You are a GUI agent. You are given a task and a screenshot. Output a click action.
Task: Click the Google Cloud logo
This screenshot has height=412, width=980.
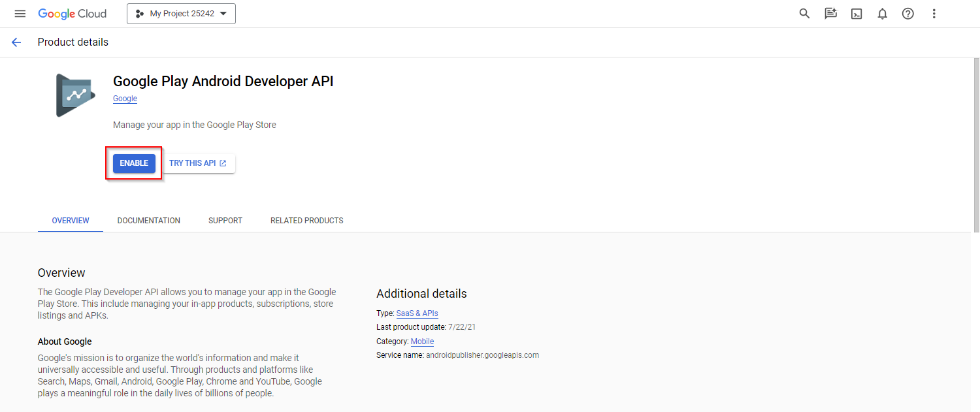(x=72, y=14)
